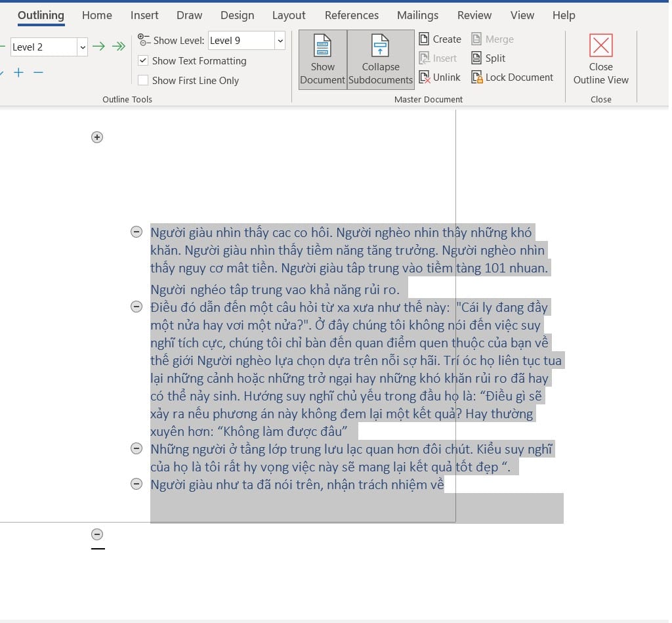Viewport: 672px width, 623px height.
Task: Click the blue plus Expand outline button
Action: [x=19, y=72]
